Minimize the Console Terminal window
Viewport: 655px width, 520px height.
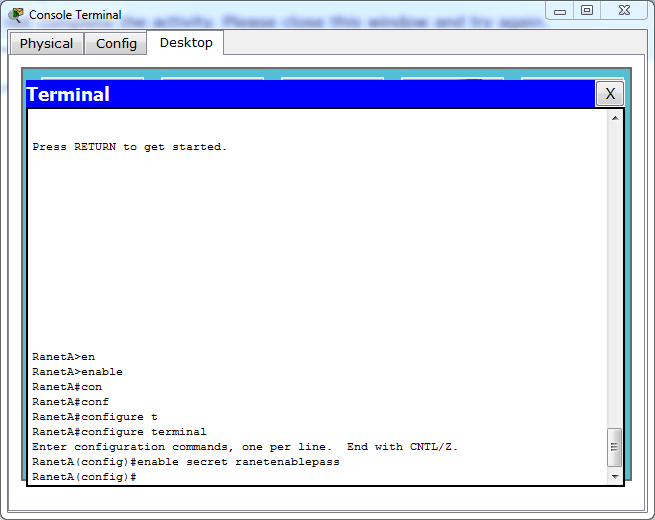click(x=560, y=11)
